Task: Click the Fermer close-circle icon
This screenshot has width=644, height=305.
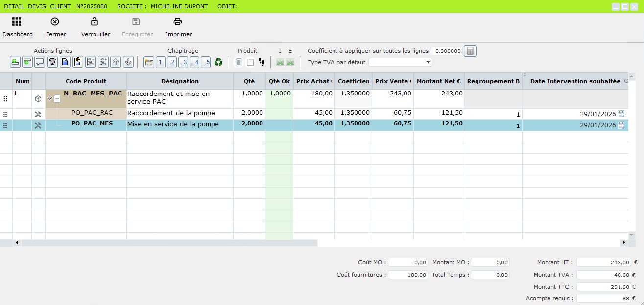Action: tap(55, 22)
